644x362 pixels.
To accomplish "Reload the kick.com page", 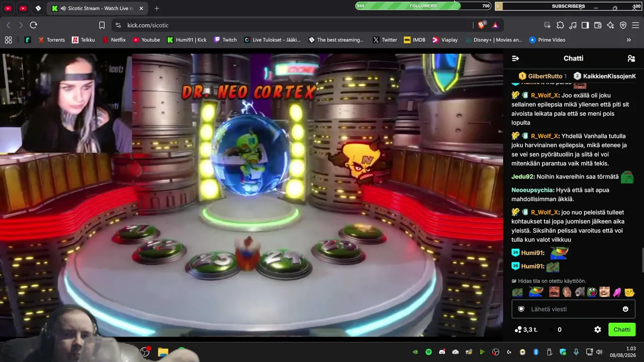I will (34, 25).
